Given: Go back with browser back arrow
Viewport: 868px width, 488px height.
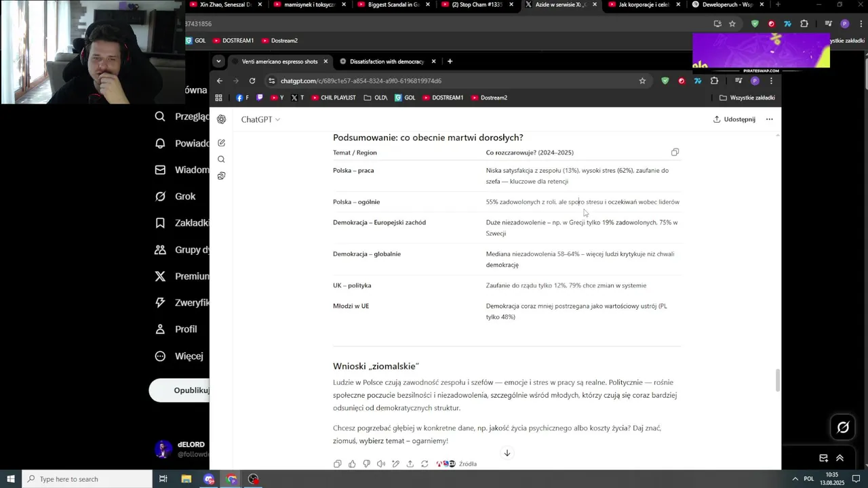Looking at the screenshot, I should coord(220,81).
